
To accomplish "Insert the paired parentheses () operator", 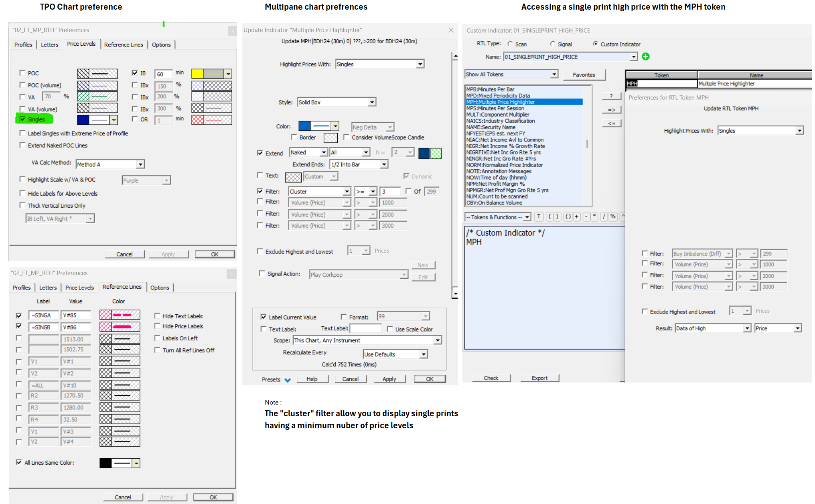I will [568, 217].
